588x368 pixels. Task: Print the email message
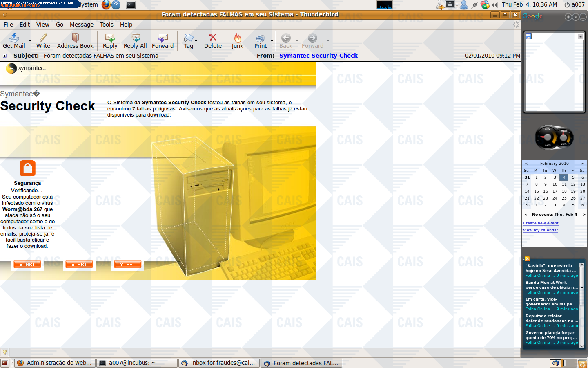[x=260, y=38]
